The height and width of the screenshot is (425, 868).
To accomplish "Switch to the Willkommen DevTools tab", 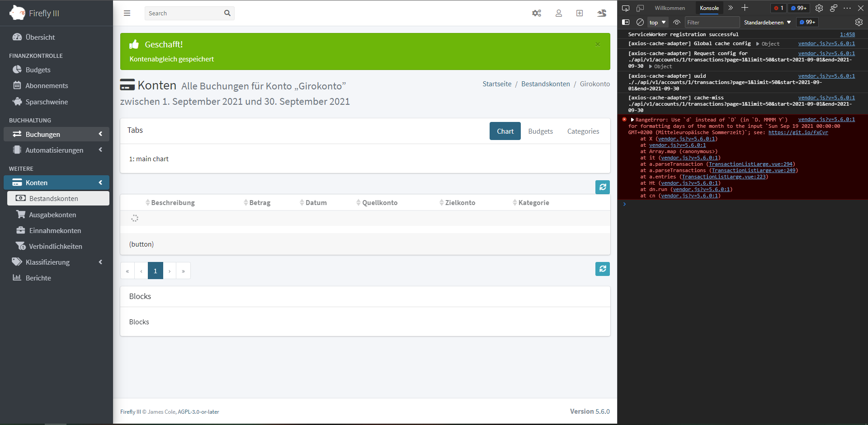I will pos(670,8).
